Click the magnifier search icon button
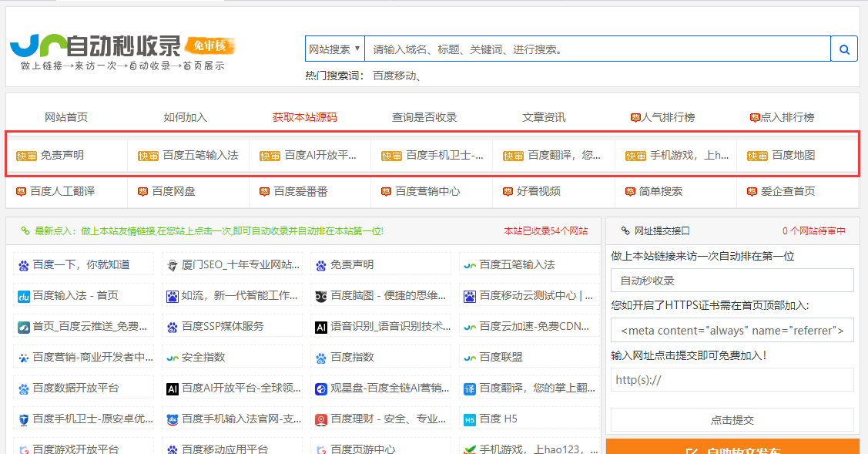 (x=844, y=49)
